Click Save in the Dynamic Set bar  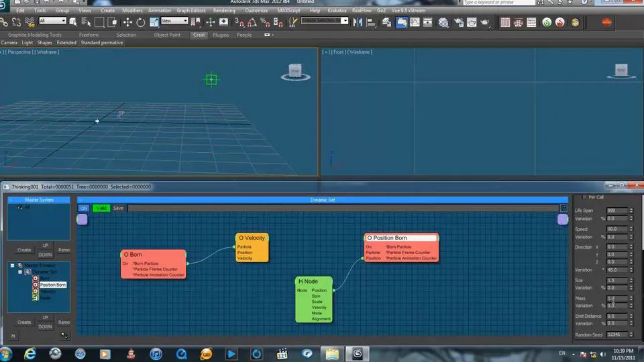point(118,208)
